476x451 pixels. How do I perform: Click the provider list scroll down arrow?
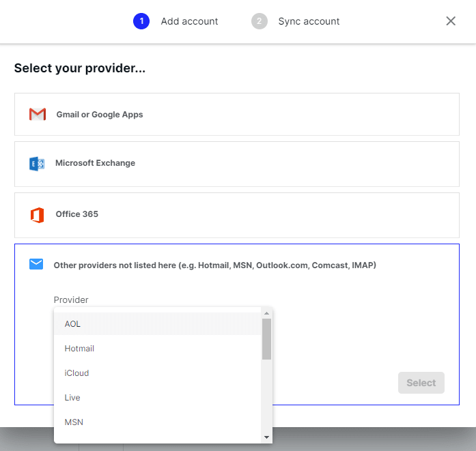[266, 437]
